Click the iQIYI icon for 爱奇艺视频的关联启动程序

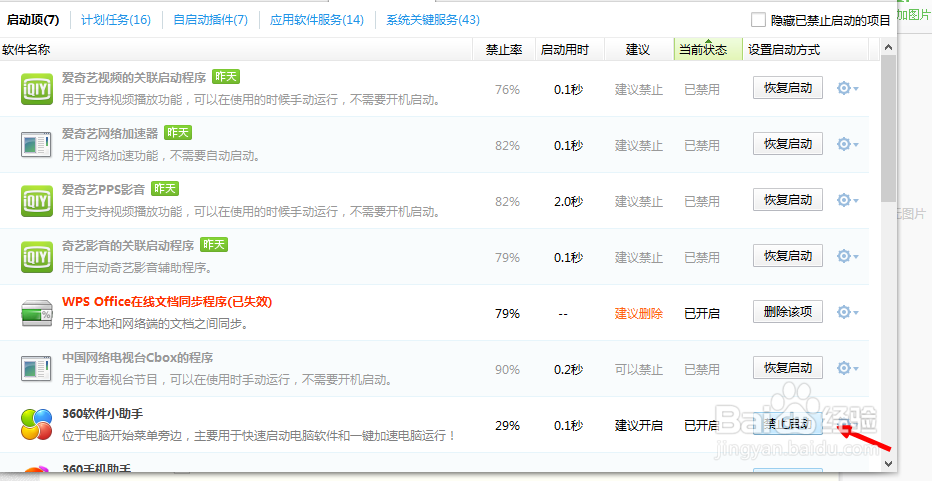pyautogui.click(x=37, y=89)
